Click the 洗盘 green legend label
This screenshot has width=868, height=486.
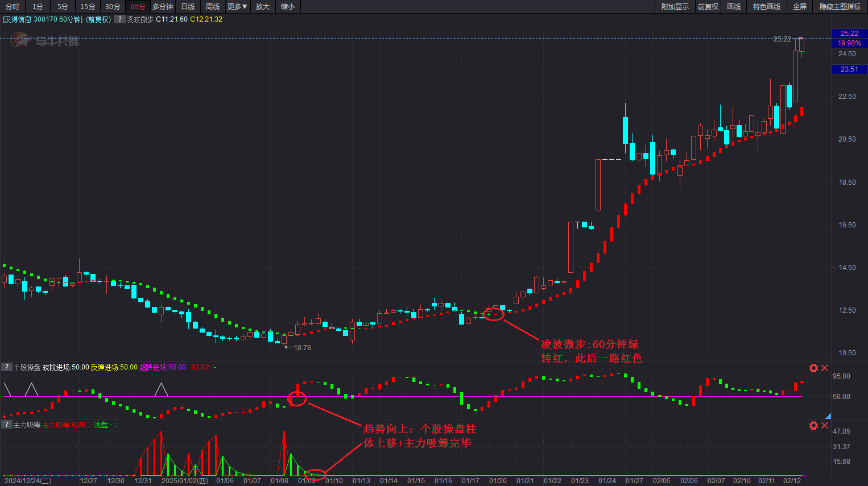coord(101,425)
